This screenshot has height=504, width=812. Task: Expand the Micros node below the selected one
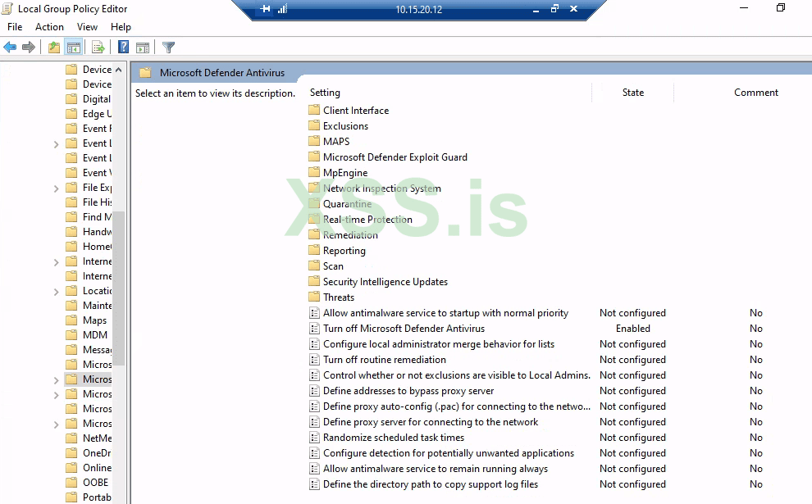pyautogui.click(x=56, y=395)
